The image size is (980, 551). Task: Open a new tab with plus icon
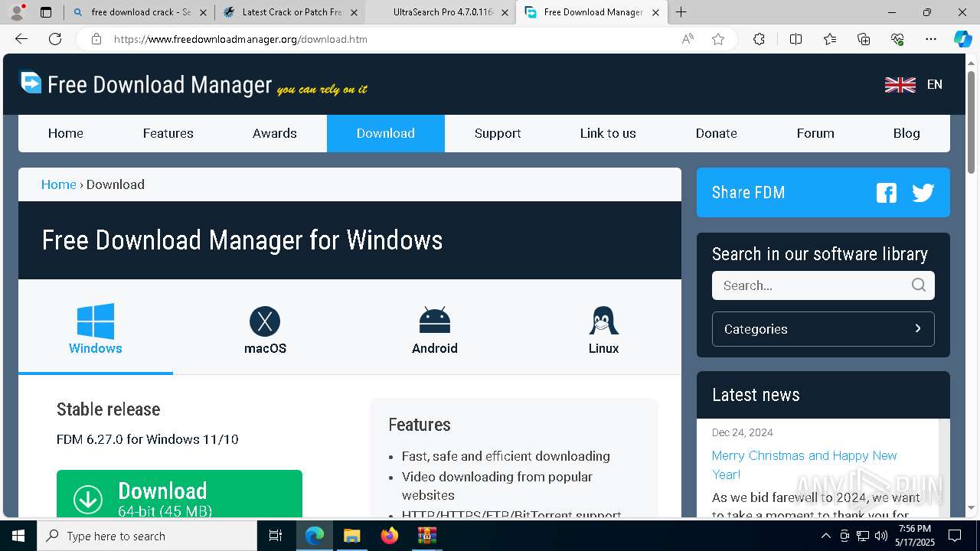681,12
